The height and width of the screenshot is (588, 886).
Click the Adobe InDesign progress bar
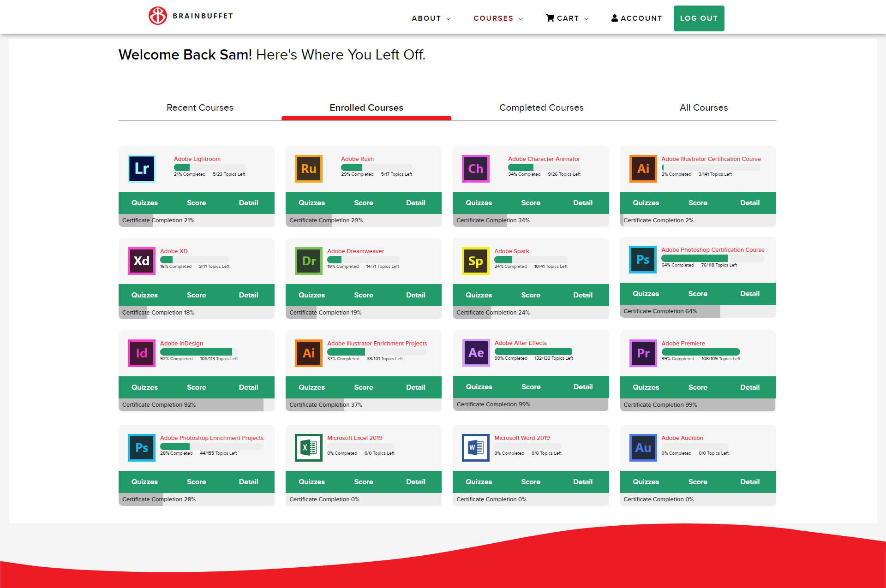coord(198,352)
